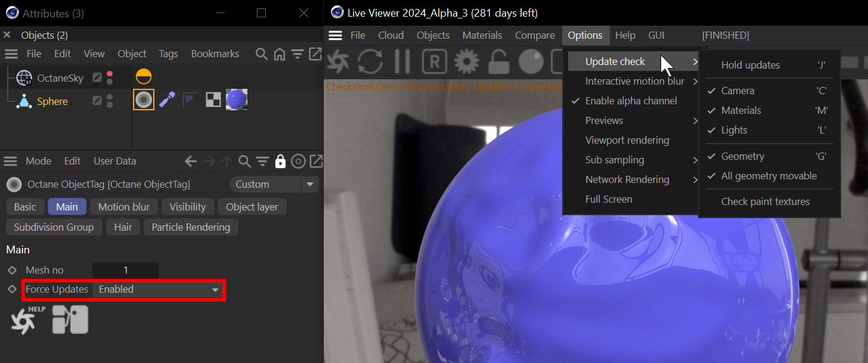The image size is (868, 363).
Task: Open the Force Updates dropdown
Action: point(158,289)
